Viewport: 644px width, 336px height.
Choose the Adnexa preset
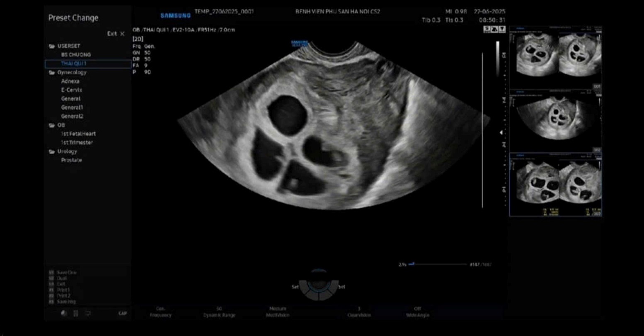(70, 81)
